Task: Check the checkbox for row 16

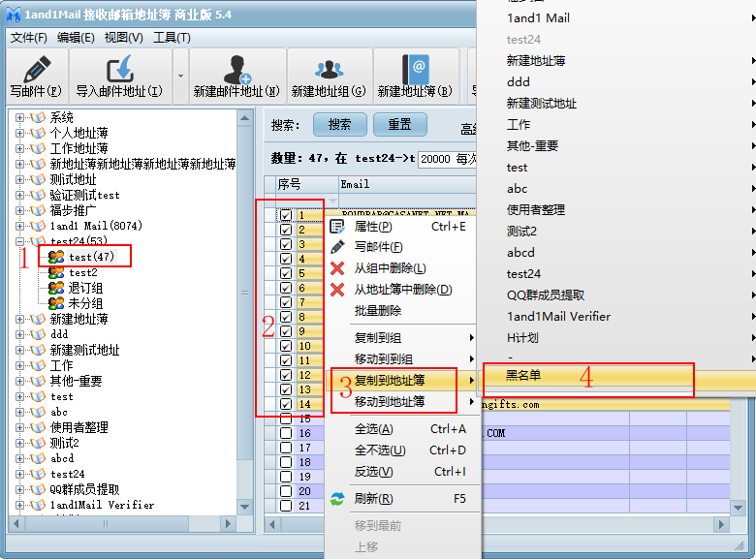Action: pos(286,433)
